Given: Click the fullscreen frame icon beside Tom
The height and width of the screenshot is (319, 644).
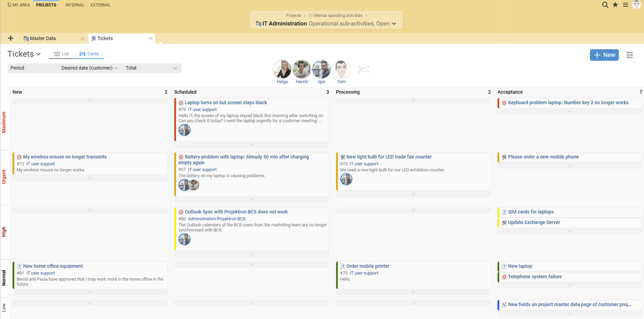Looking at the screenshot, I should coord(363,69).
